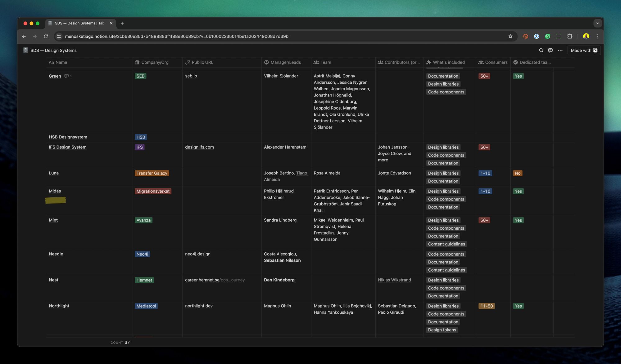The image size is (621, 364).
Task: Click the Transfer Galaxy tag
Action: [x=152, y=173]
